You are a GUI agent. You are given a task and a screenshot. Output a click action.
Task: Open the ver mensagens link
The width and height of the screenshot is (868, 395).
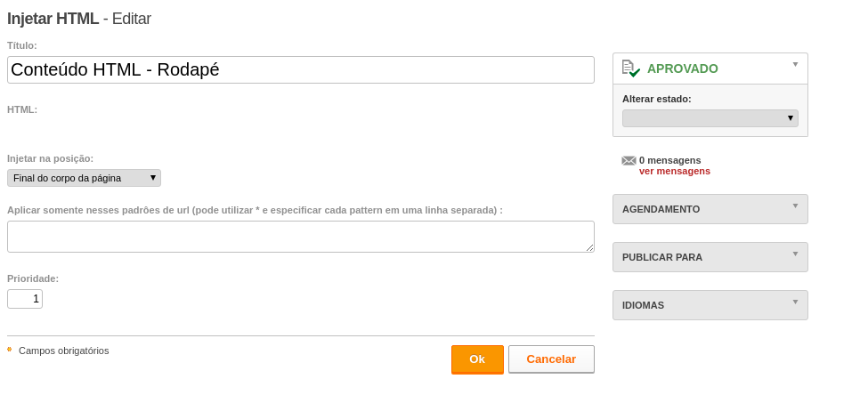click(x=675, y=172)
